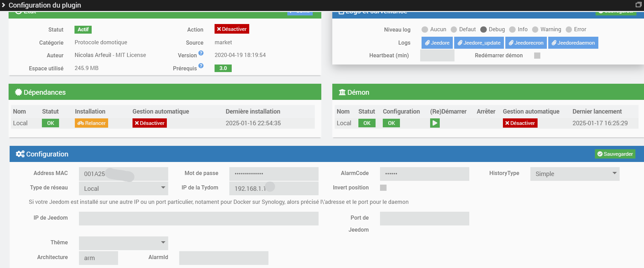Click the Démon Configuration OK badge
This screenshot has width=644, height=268.
(391, 123)
